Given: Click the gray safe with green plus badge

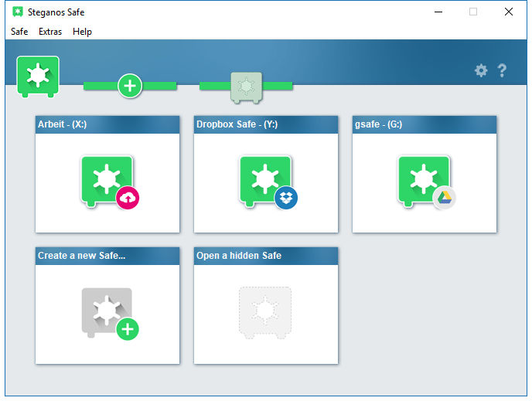Looking at the screenshot, I should pyautogui.click(x=110, y=314).
